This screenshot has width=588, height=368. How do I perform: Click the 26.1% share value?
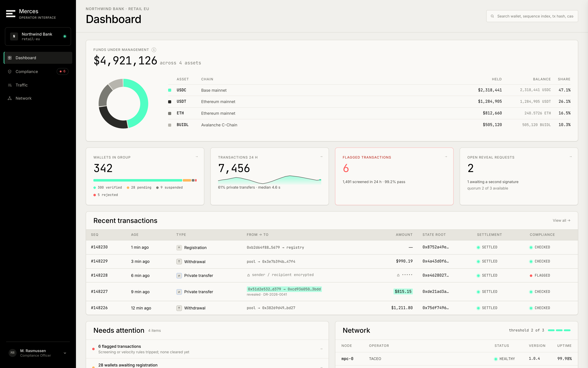[564, 102]
